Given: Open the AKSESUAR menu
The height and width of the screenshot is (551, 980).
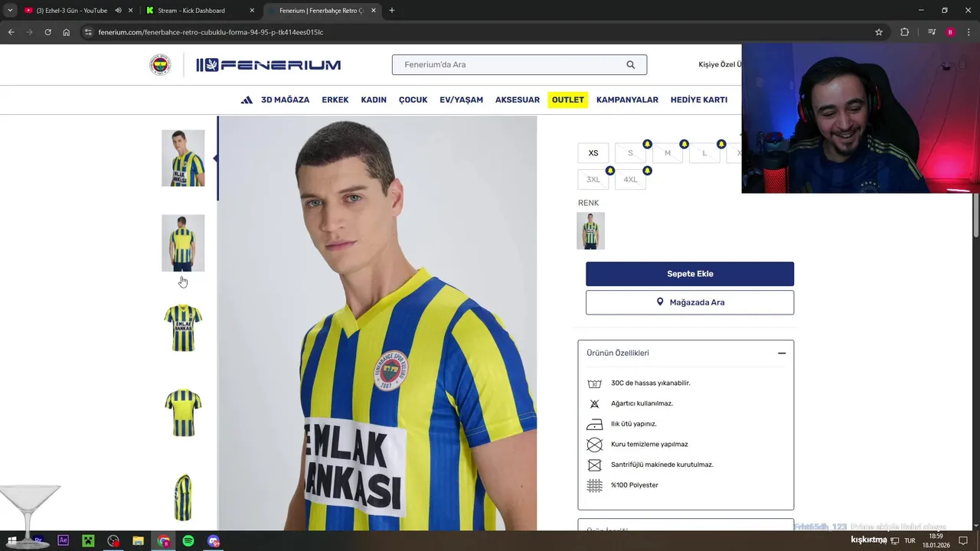Looking at the screenshot, I should pyautogui.click(x=518, y=100).
